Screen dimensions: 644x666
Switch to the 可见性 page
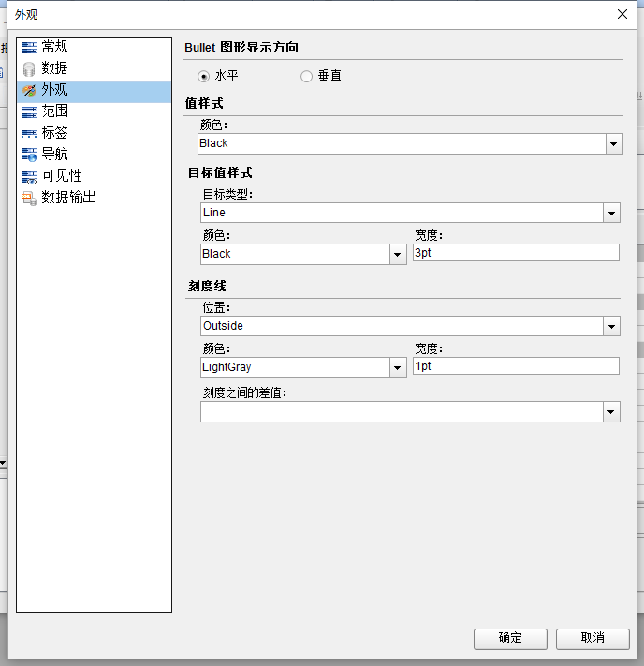tap(95, 177)
